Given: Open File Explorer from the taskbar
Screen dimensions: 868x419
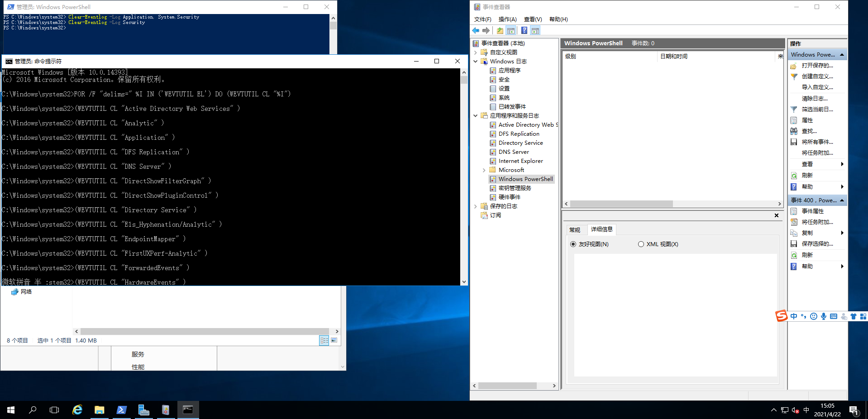Looking at the screenshot, I should click(99, 410).
